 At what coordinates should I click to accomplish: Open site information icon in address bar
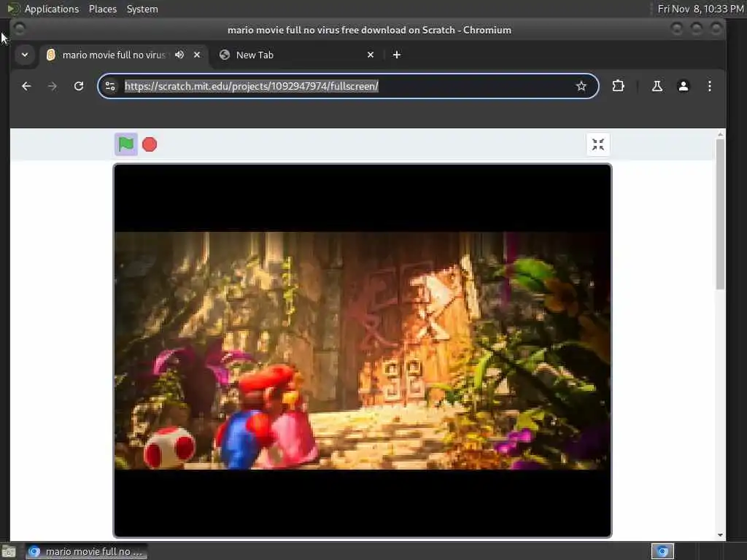point(110,86)
